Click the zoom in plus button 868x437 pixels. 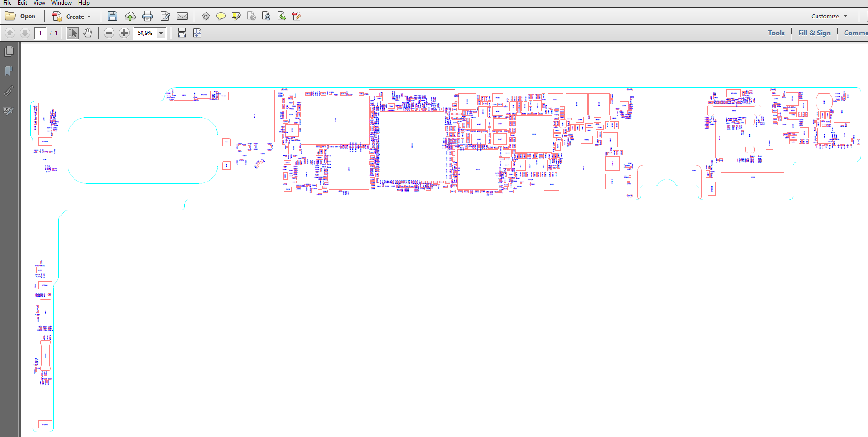124,33
